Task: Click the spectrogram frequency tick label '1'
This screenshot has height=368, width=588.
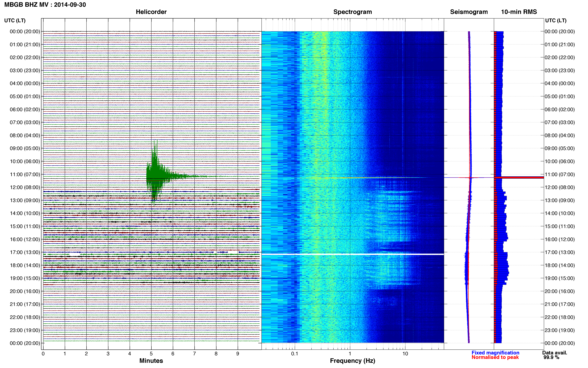Action: [350, 354]
